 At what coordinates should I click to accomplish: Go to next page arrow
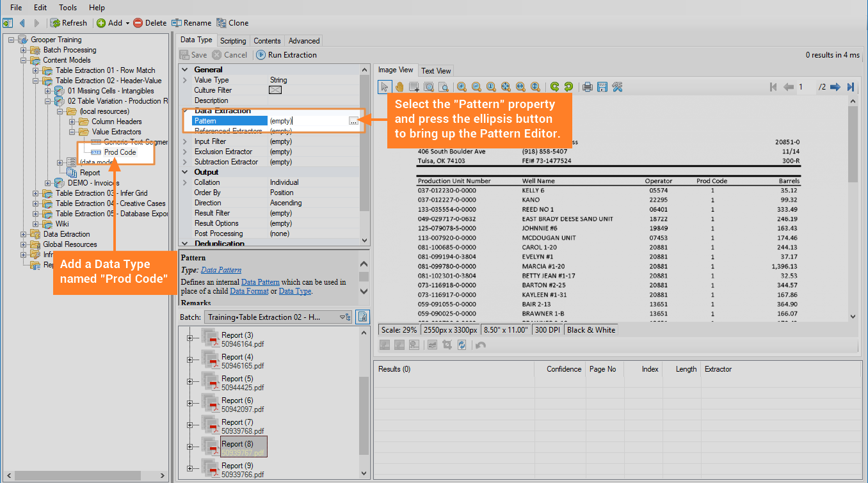[835, 87]
